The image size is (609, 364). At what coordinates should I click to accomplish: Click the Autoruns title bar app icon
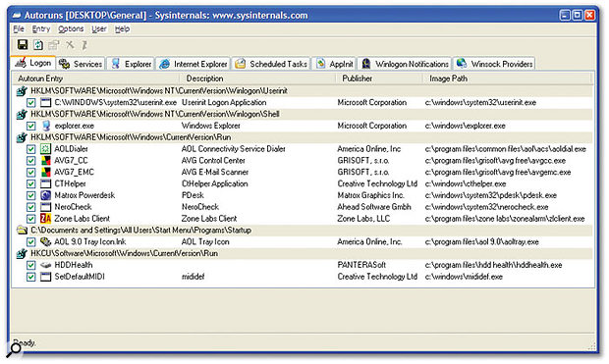(17, 16)
